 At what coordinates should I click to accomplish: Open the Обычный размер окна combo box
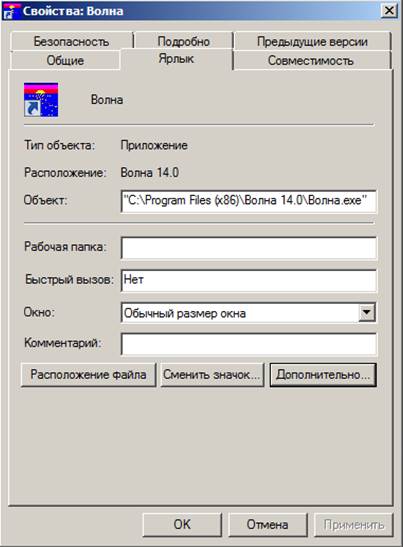249,313
